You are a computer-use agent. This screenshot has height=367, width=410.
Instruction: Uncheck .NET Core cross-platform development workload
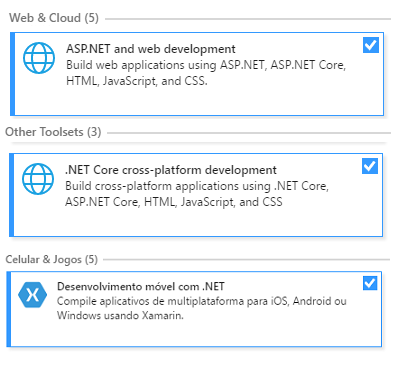click(370, 166)
